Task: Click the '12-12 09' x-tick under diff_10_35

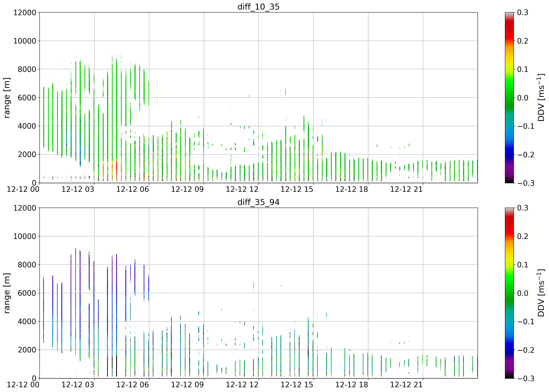Action: coord(187,189)
